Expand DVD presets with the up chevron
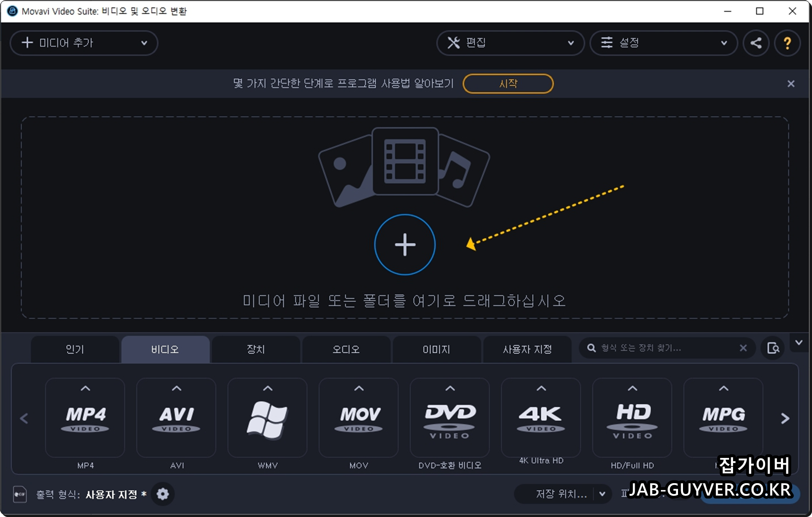812x517 pixels. (x=450, y=388)
